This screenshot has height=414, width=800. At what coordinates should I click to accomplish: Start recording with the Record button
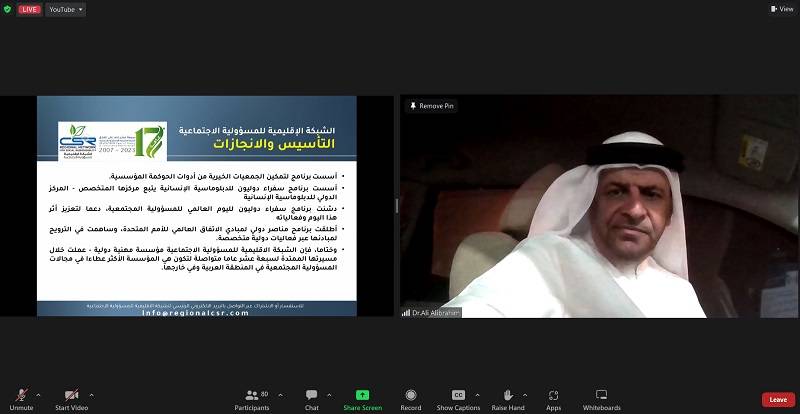click(x=410, y=395)
